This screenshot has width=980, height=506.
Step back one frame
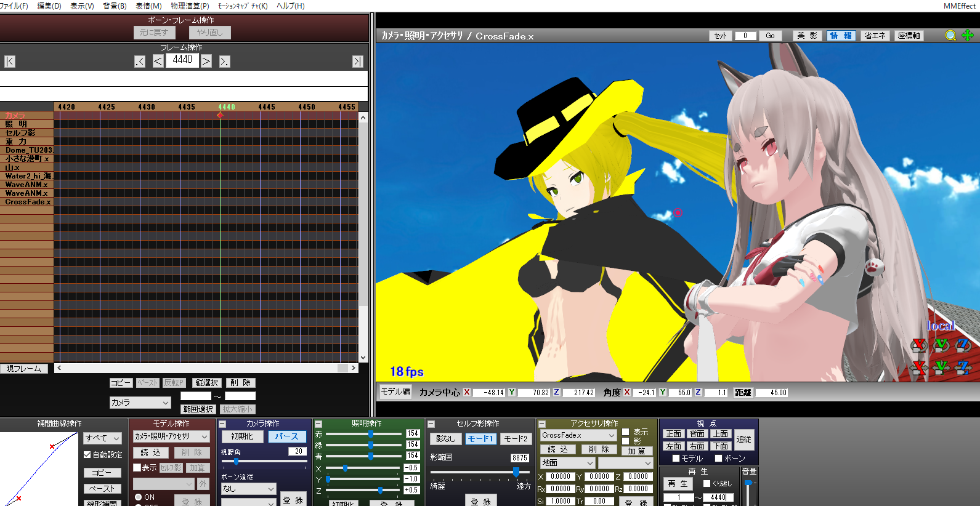[x=158, y=62]
